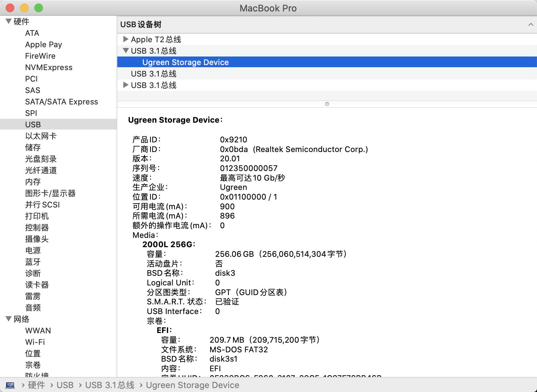The image size is (537, 392).
Task: Expand the Apple T2总线 entry
Action: point(126,39)
